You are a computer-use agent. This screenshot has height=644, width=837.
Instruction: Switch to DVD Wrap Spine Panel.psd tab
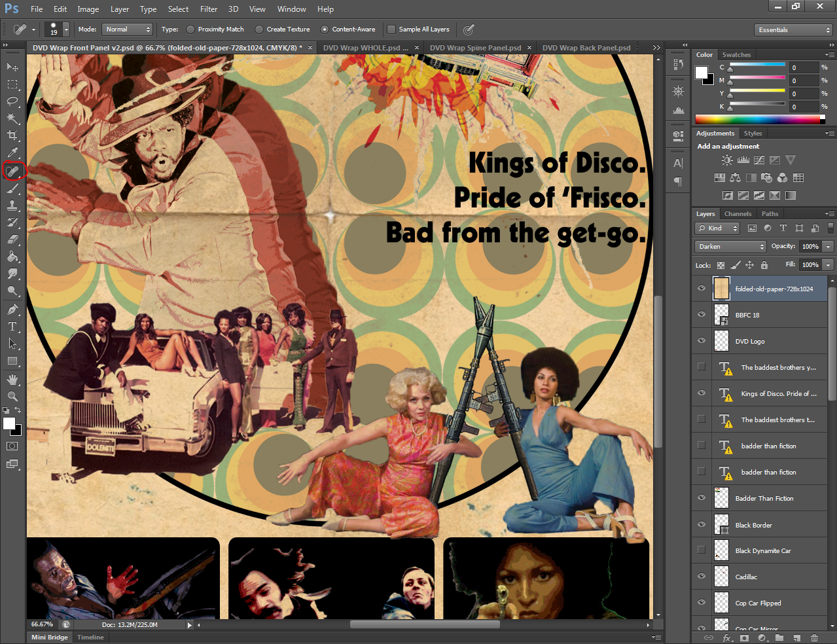pos(476,48)
